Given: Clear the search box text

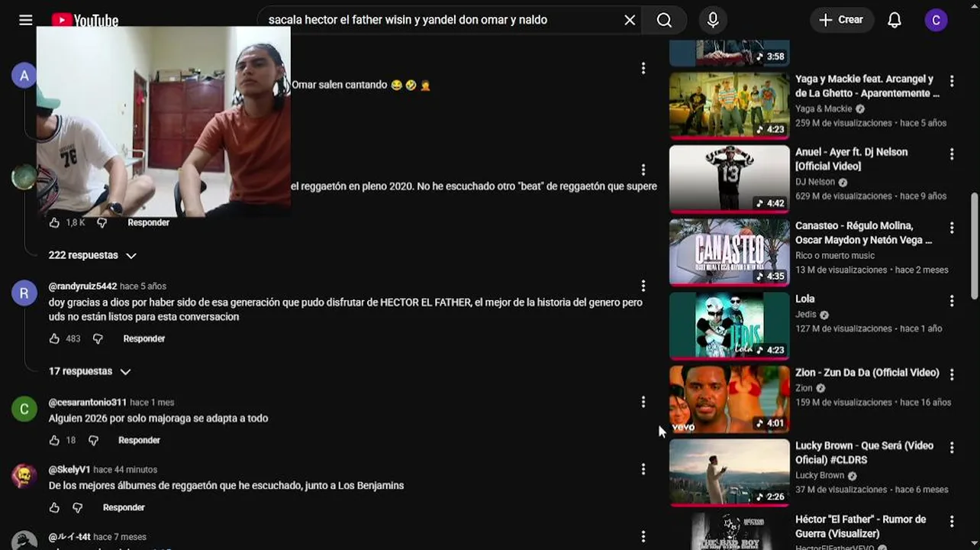Looking at the screenshot, I should [x=630, y=20].
